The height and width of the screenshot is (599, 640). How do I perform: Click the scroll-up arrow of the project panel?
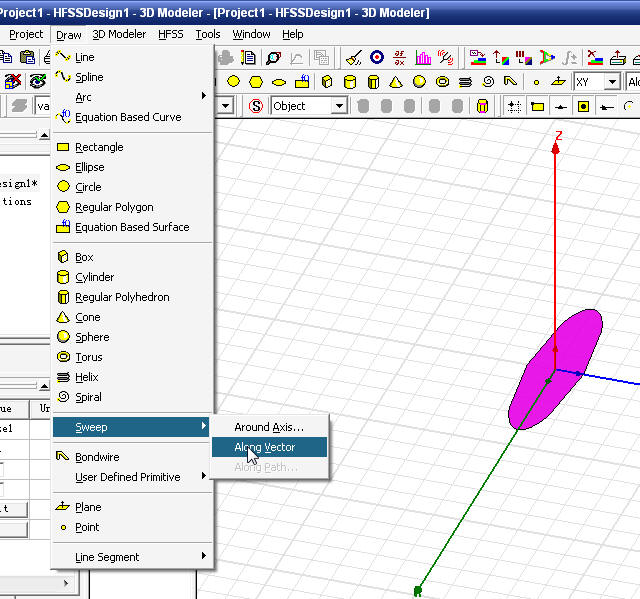point(44,135)
